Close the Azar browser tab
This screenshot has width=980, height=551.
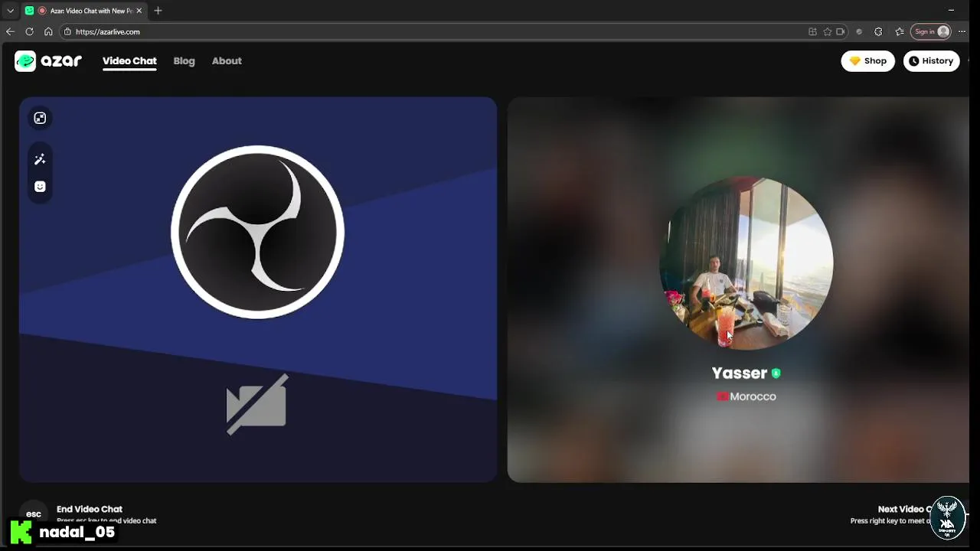point(139,11)
